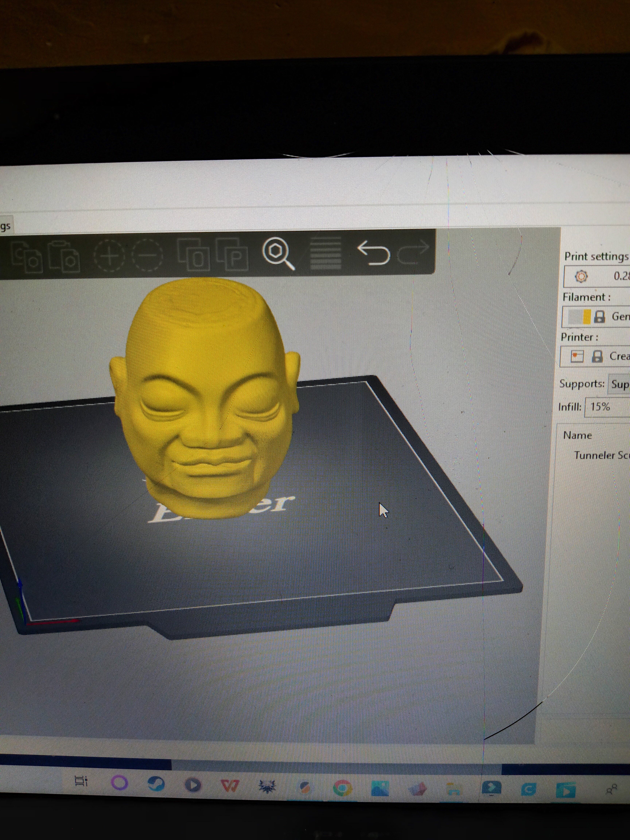Open the Photos app from the taskbar
Image resolution: width=630 pixels, height=840 pixels.
tap(380, 789)
